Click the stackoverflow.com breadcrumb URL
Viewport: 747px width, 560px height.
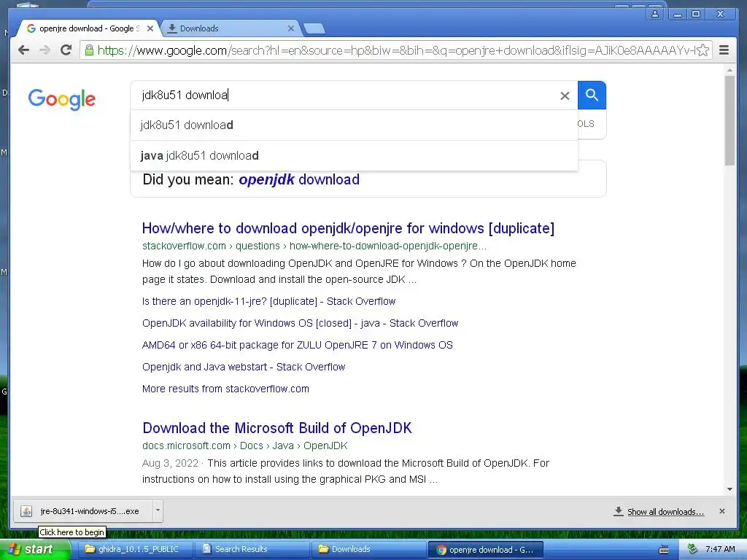[x=314, y=246]
